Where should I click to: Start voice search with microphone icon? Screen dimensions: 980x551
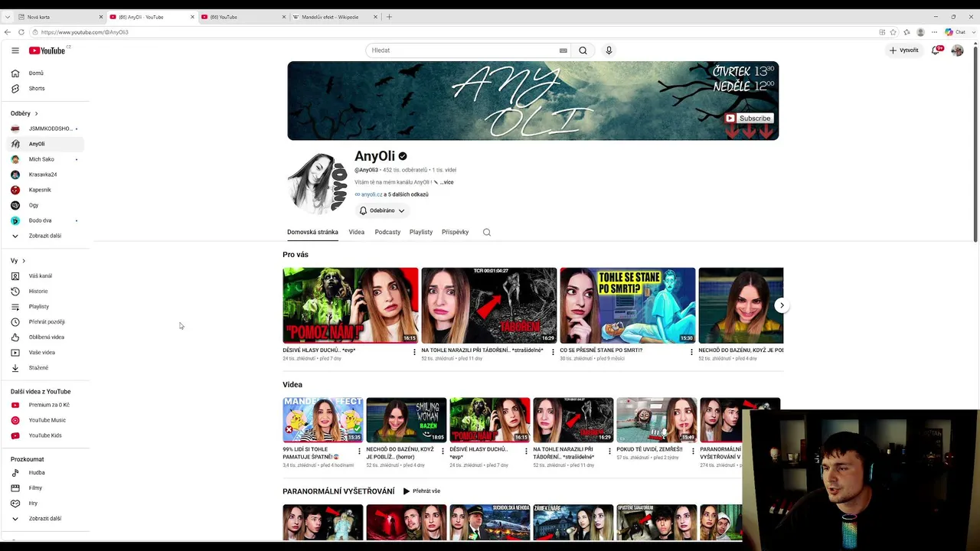(x=609, y=51)
